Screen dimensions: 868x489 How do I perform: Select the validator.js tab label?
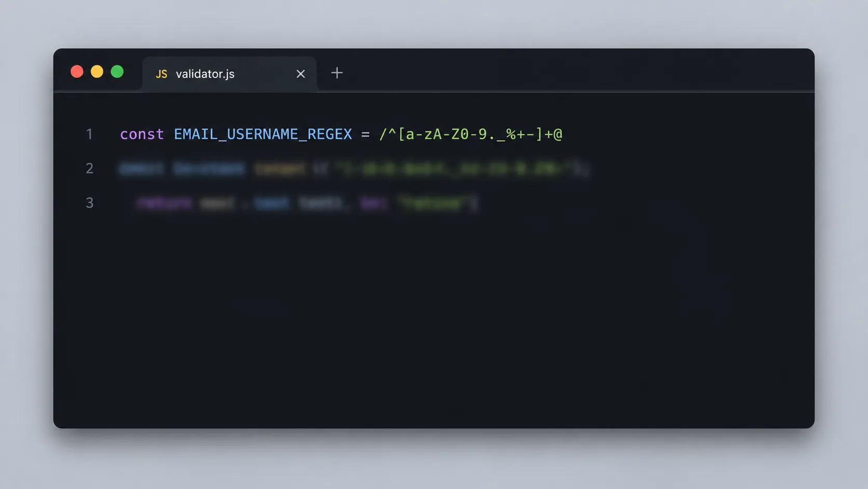[205, 74]
